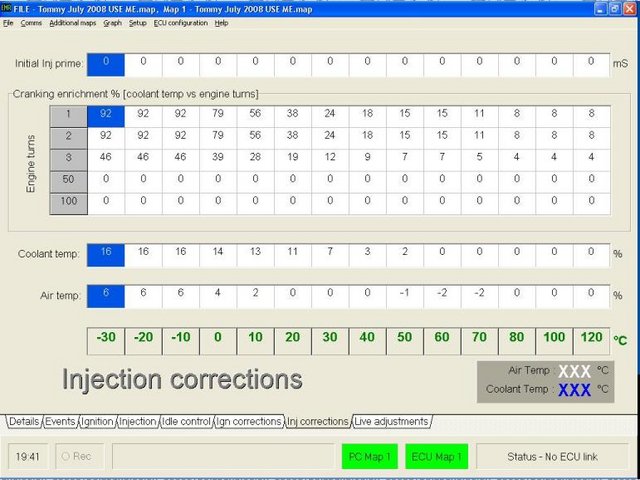This screenshot has width=640, height=480.
Task: Click the Status - No ECU link panel
Action: [551, 456]
